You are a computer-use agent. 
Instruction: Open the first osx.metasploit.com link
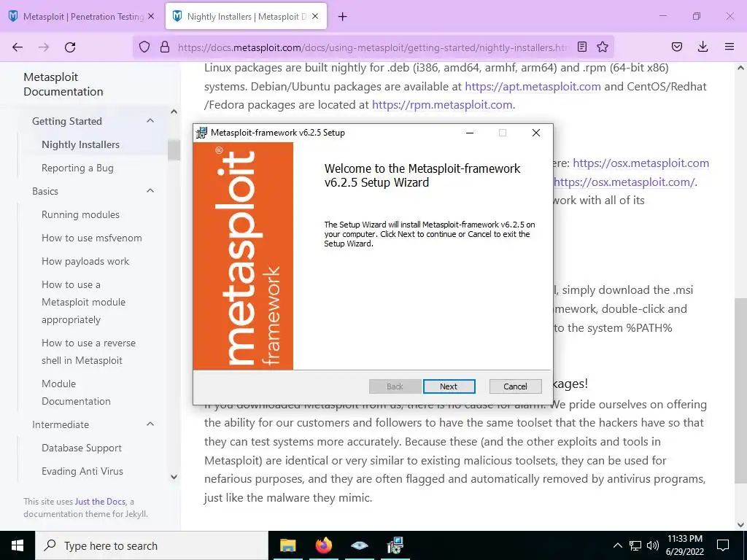640,163
